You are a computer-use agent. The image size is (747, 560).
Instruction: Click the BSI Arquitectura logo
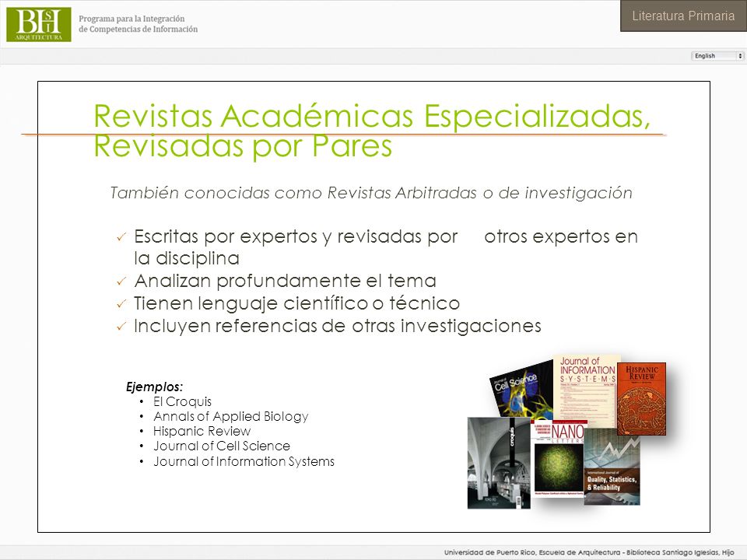[x=39, y=24]
